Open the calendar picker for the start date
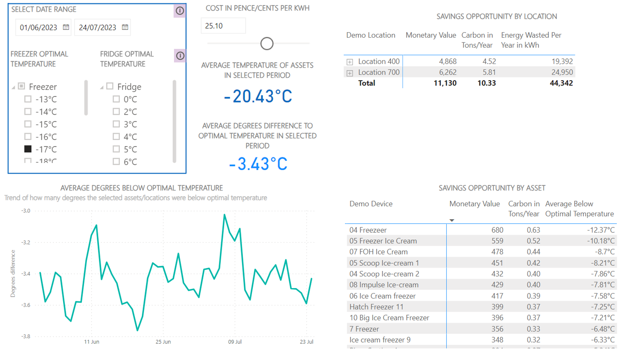The height and width of the screenshot is (362, 644). (66, 27)
